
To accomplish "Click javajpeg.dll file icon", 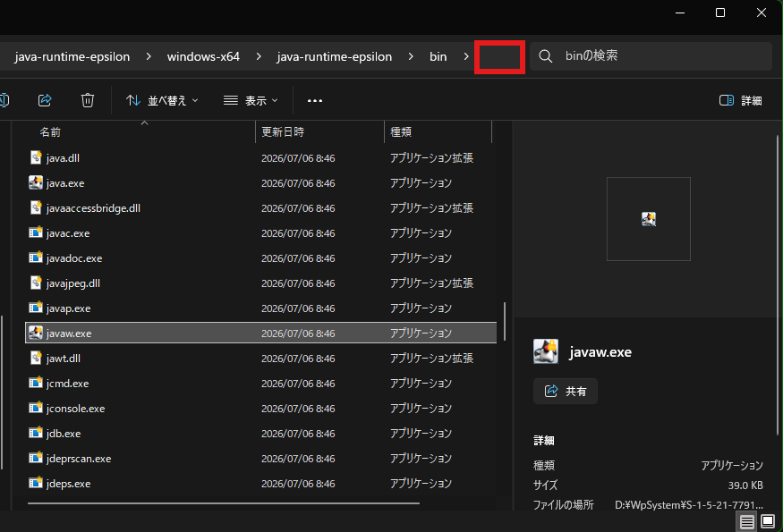I will (36, 283).
